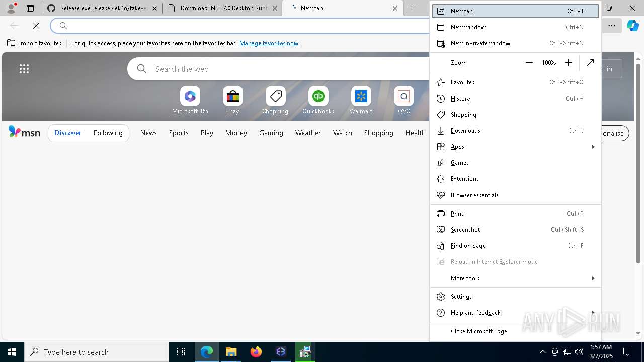Select the Following feed tab
This screenshot has width=644, height=362.
point(108,133)
